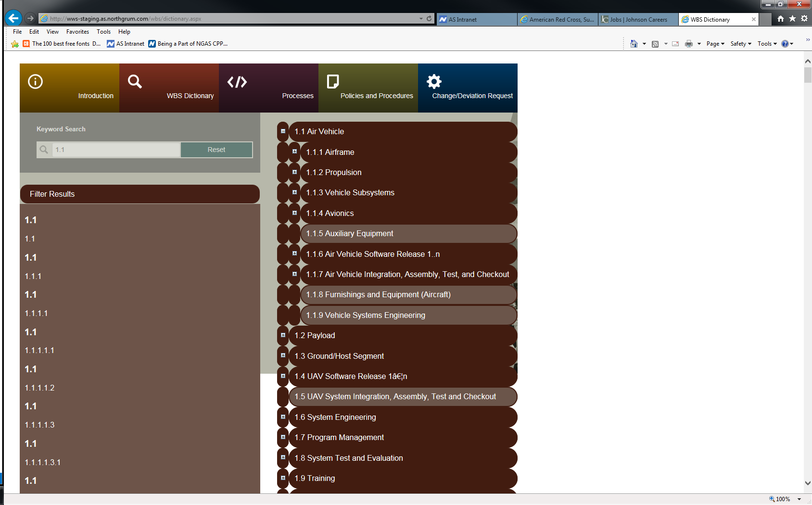The height and width of the screenshot is (505, 812).
Task: Click the printer icon in toolbar
Action: 688,44
